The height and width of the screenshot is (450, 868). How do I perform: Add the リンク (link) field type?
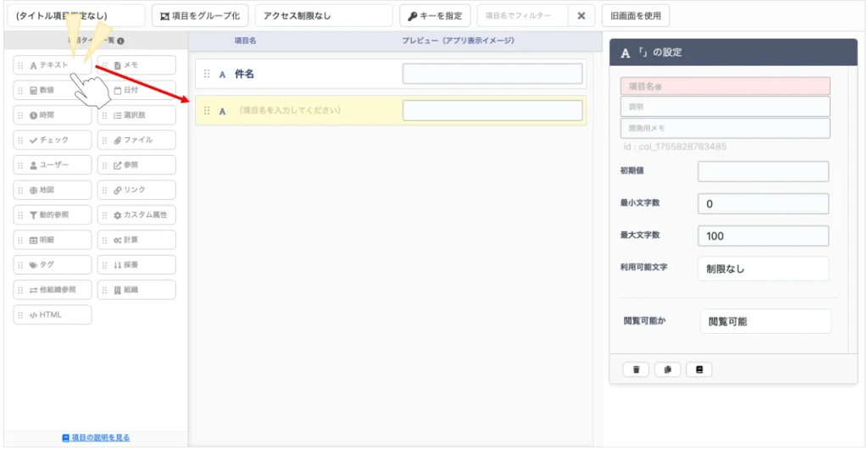(136, 190)
